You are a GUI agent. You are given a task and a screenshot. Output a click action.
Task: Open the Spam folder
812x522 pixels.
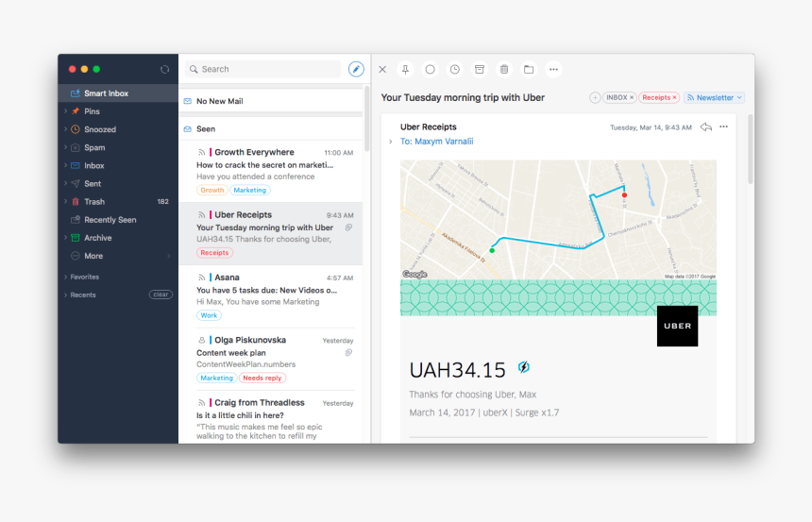tap(118, 147)
